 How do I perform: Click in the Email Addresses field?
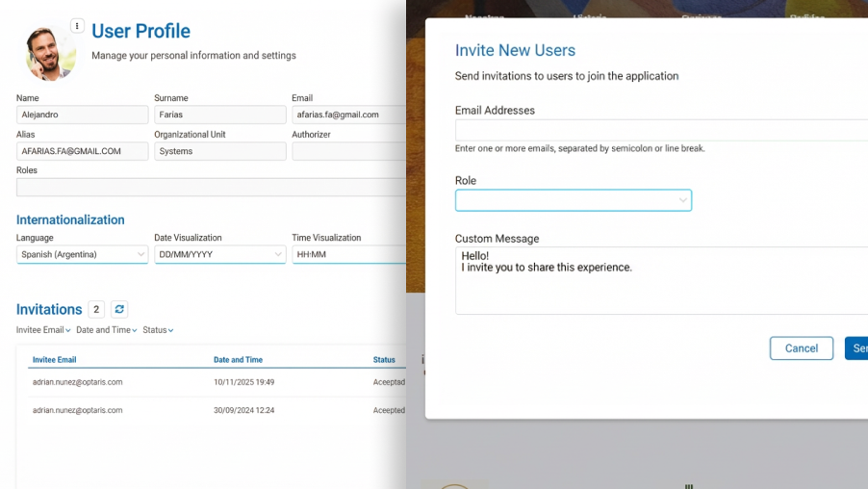tap(660, 131)
